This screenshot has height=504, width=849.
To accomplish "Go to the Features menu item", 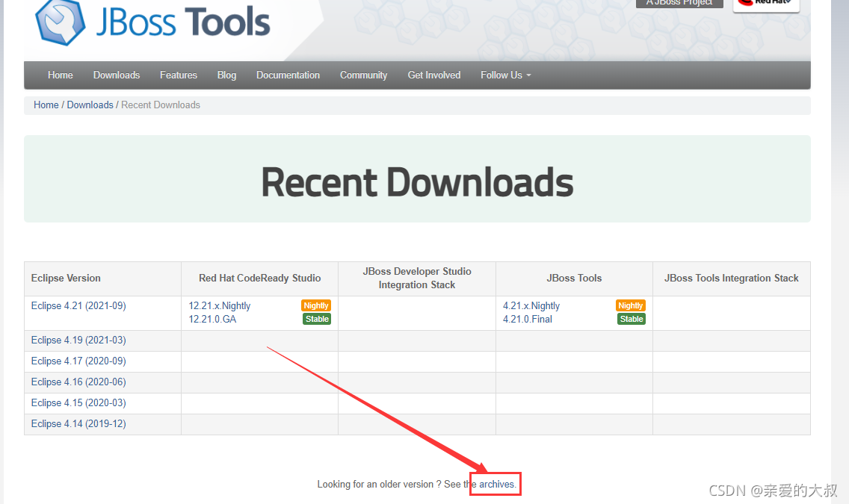I will click(179, 75).
